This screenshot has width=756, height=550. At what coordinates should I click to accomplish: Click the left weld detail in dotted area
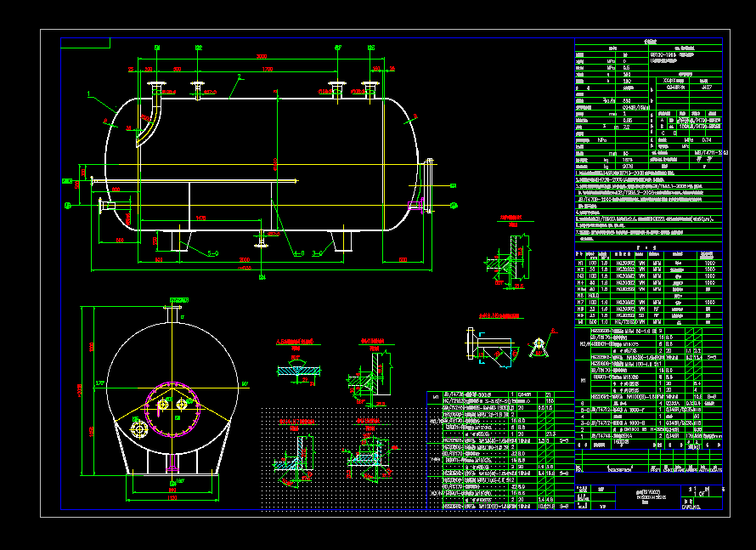point(295,455)
